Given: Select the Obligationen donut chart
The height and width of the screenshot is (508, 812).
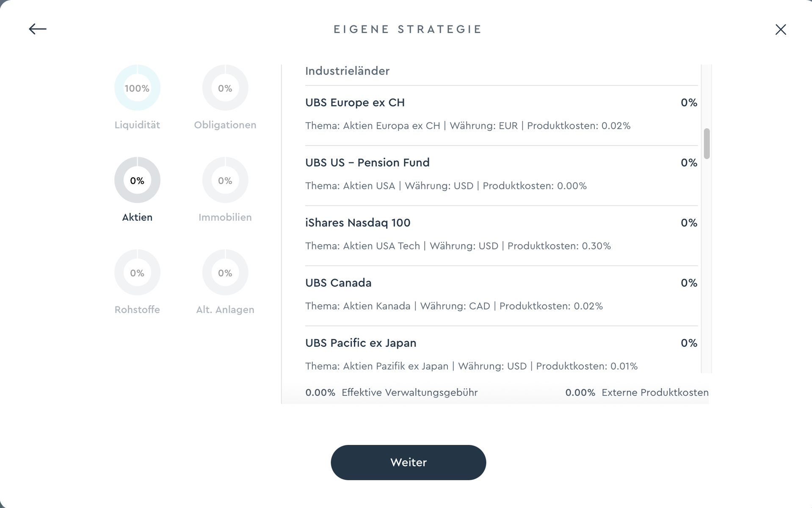Looking at the screenshot, I should coord(225,88).
